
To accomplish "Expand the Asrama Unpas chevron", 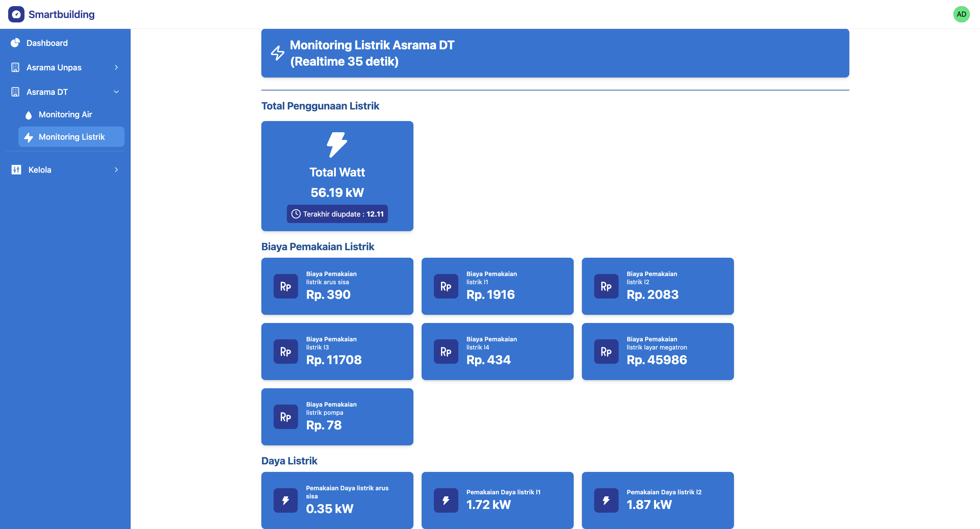I will pos(116,67).
